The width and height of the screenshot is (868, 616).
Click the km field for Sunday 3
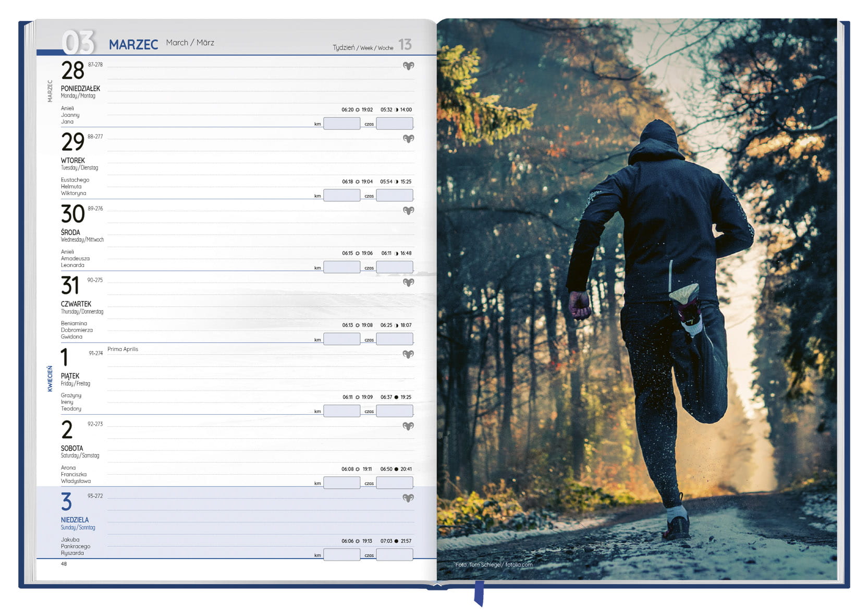tap(342, 555)
